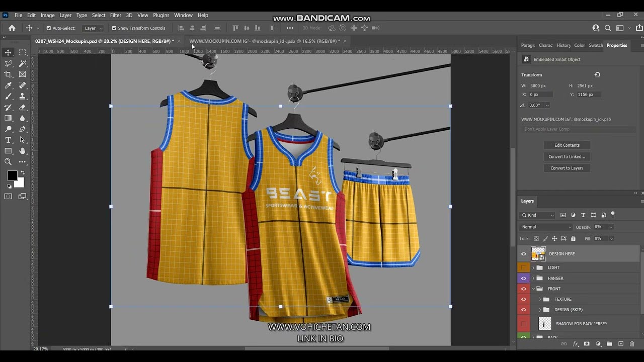Show the LIGHT layer group

523,267
